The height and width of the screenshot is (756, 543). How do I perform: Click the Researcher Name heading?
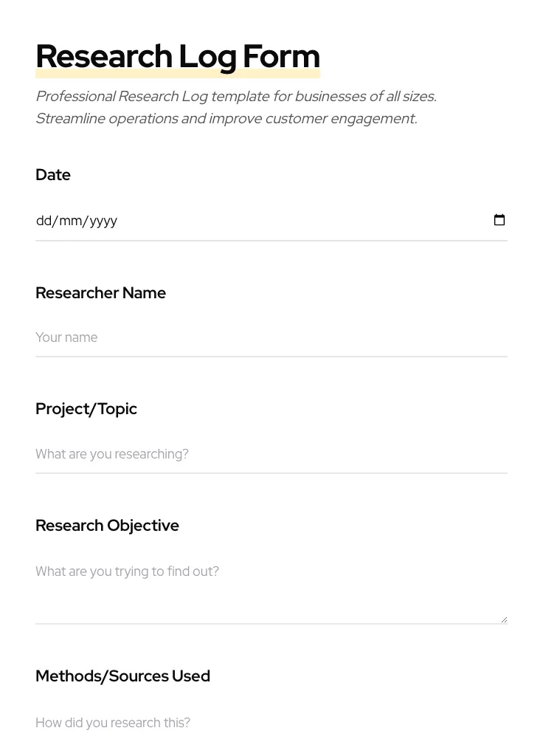[100, 293]
